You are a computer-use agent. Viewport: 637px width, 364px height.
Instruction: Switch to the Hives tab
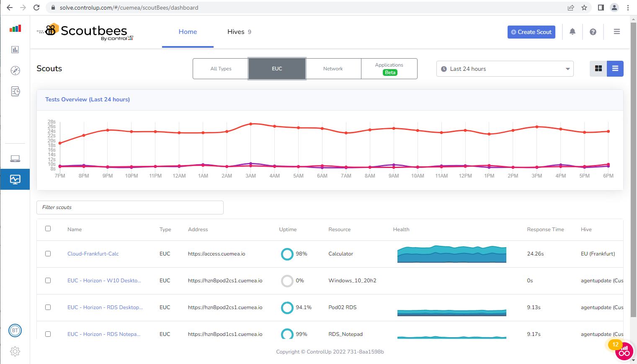[236, 31]
